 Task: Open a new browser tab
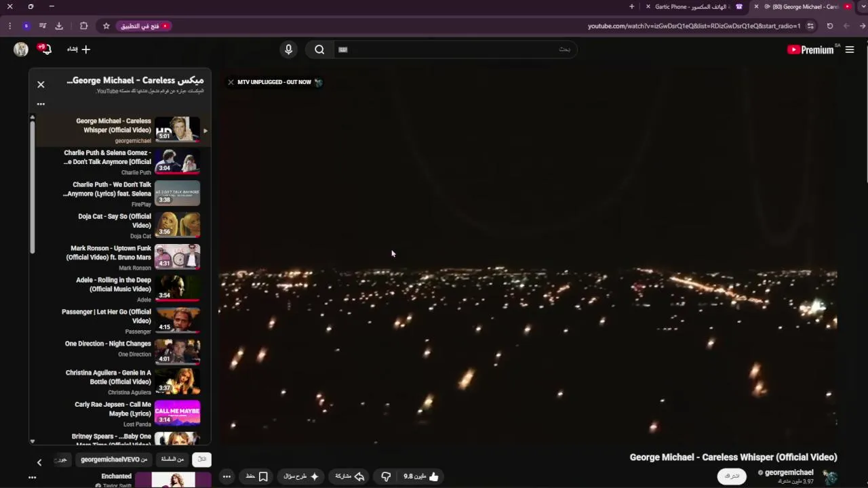pos(632,7)
